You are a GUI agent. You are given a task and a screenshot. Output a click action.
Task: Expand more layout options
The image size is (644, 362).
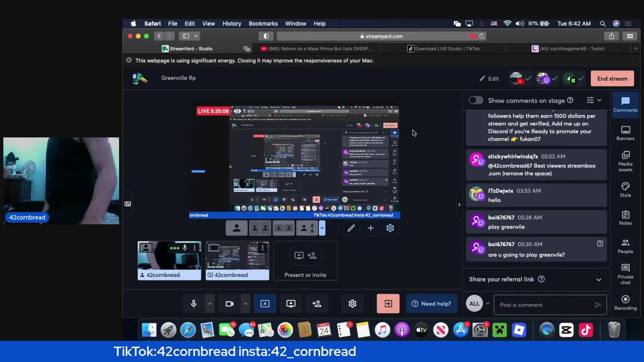coord(322,228)
